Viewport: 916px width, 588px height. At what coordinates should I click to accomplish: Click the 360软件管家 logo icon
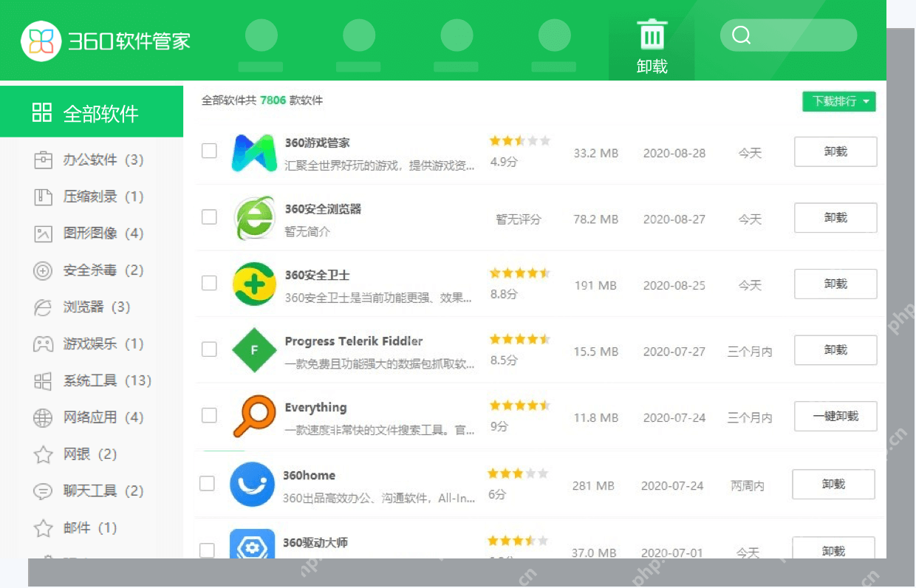[x=41, y=41]
